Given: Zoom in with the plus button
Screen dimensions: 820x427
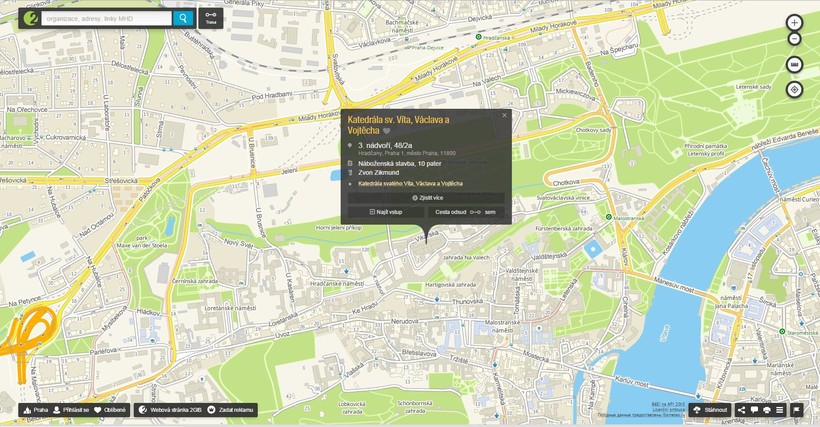Looking at the screenshot, I should [x=794, y=22].
